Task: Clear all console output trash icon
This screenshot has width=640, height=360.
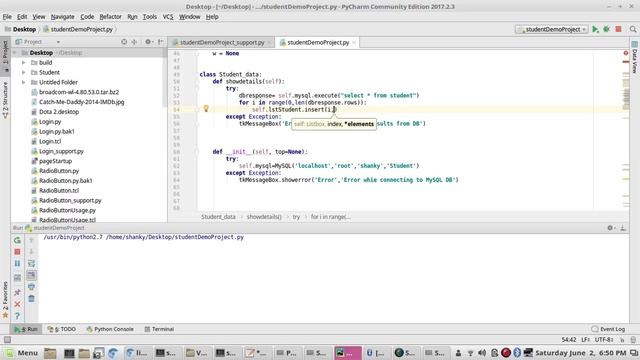Action: [31, 299]
